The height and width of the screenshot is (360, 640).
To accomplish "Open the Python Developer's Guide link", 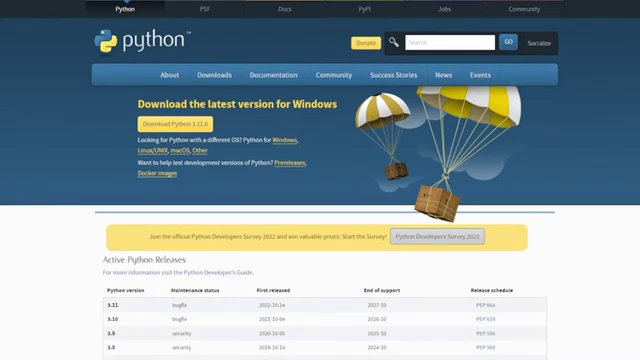I will coord(218,273).
